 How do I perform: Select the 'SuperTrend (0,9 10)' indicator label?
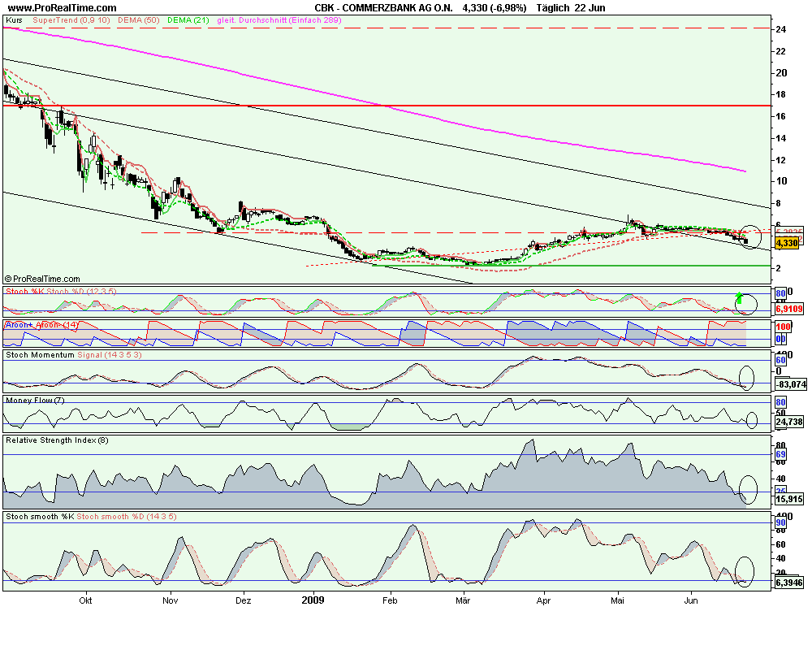click(x=71, y=20)
